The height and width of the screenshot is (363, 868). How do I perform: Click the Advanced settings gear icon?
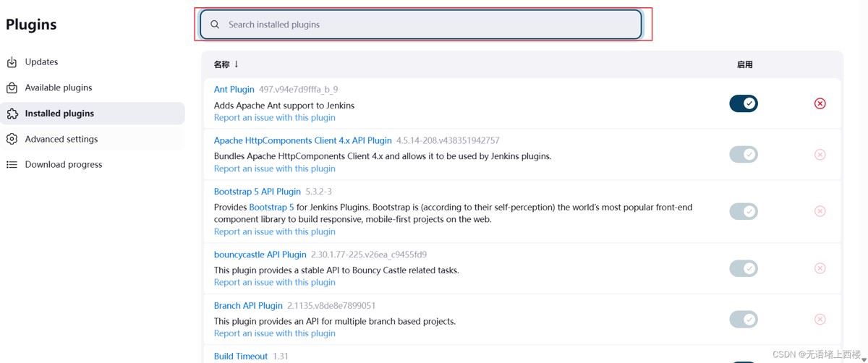(12, 139)
